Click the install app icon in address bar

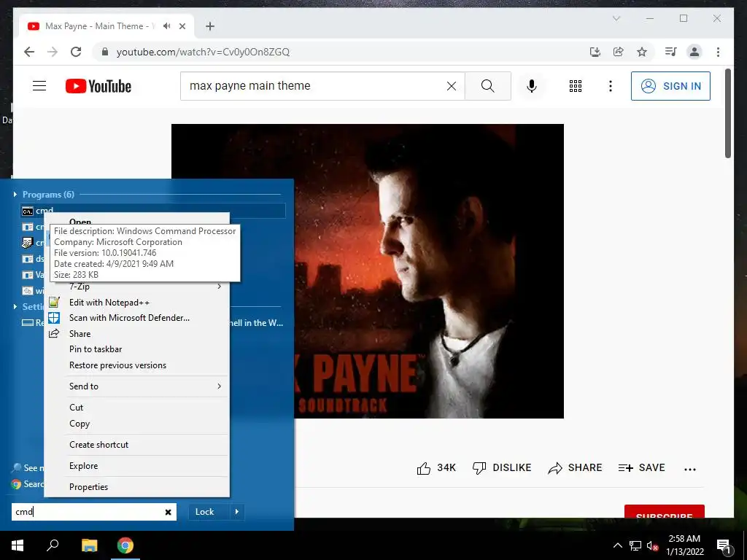pyautogui.click(x=595, y=52)
